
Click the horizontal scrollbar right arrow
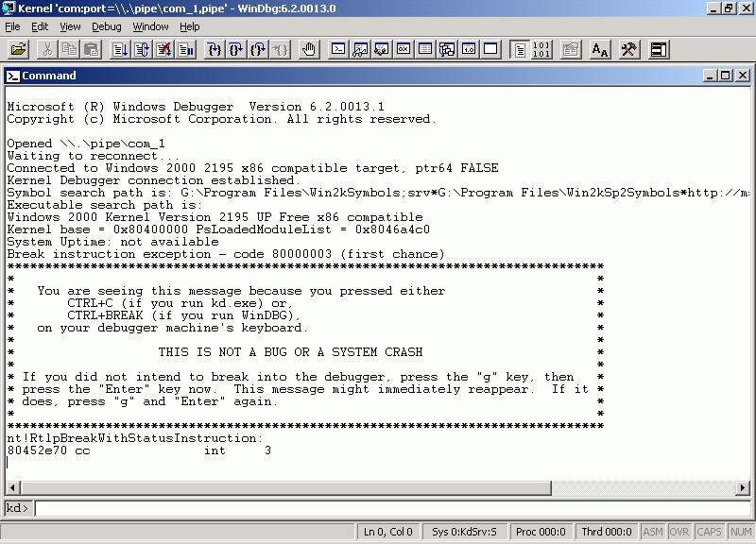[x=743, y=487]
